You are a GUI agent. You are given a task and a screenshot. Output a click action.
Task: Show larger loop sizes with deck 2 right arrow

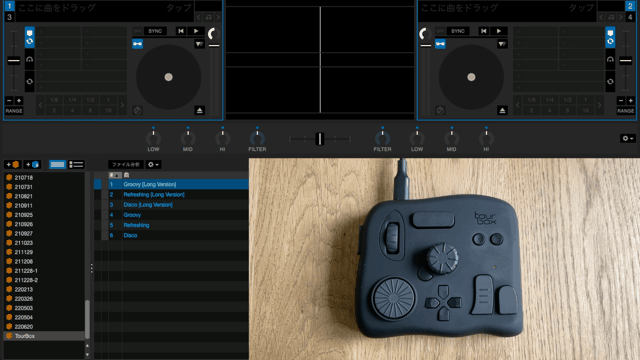coord(599,105)
